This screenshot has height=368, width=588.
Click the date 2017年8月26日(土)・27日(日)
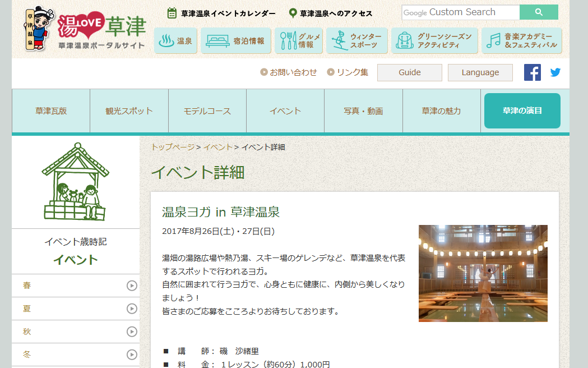click(218, 232)
